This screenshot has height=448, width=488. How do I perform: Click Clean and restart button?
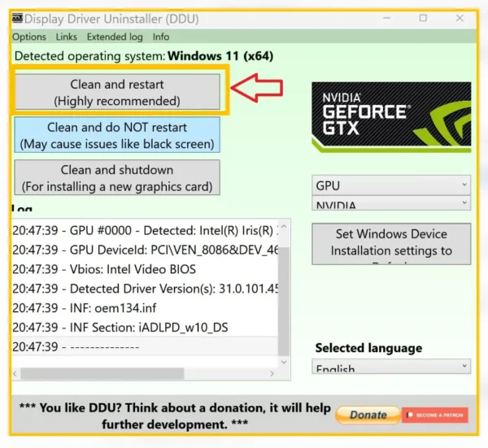(x=117, y=92)
